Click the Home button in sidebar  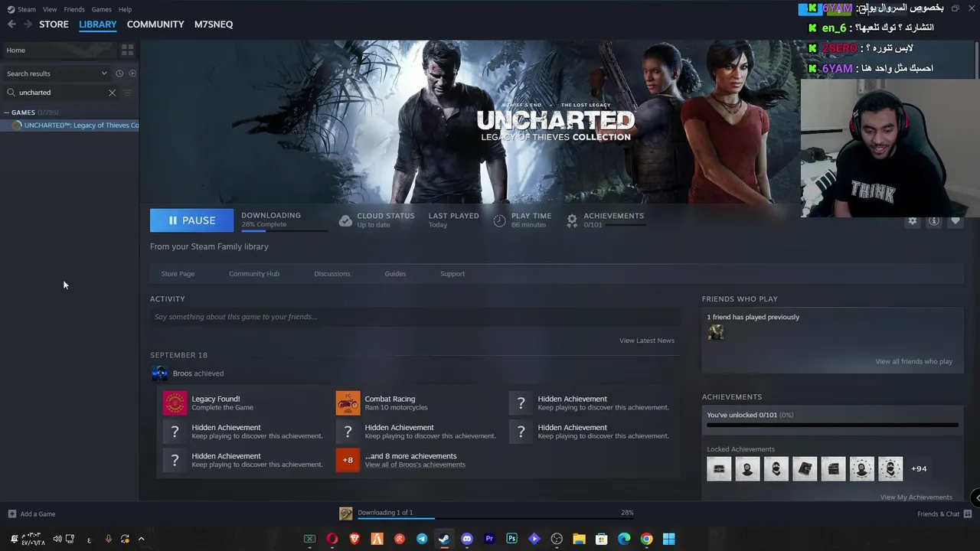pos(59,51)
